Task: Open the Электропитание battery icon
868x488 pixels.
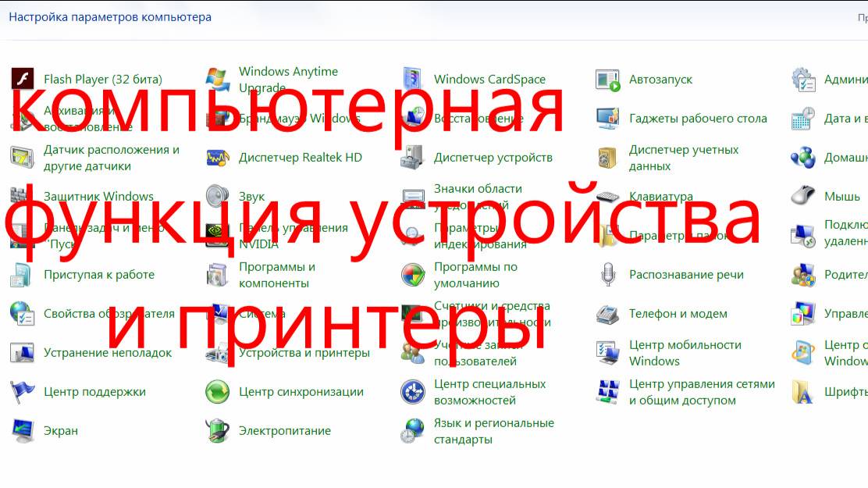Action: tap(218, 430)
